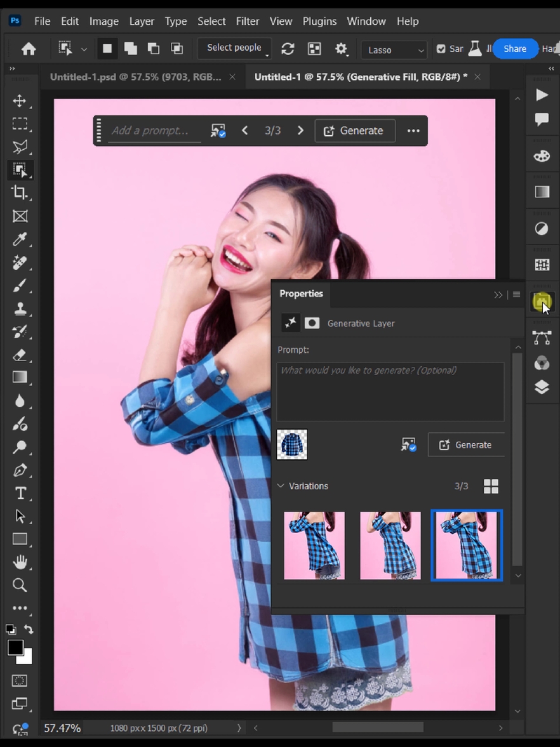Select the Move tool
The image size is (560, 747).
point(20,100)
